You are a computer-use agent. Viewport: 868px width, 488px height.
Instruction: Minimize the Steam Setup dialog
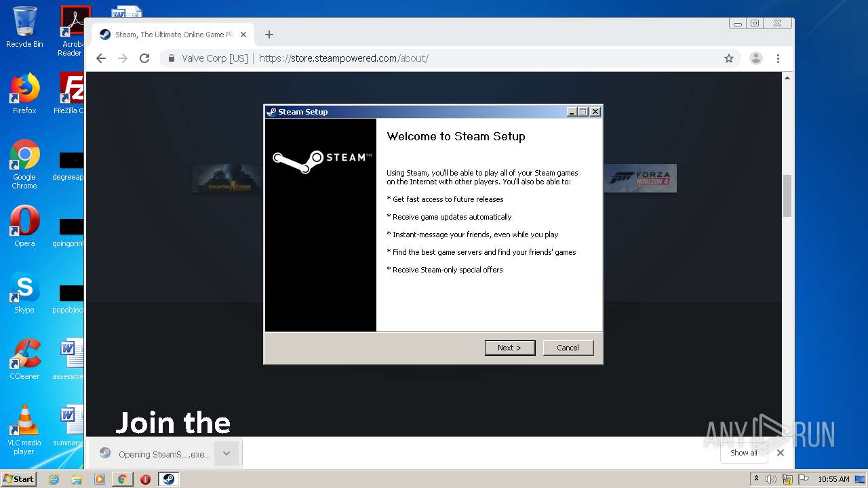(572, 112)
